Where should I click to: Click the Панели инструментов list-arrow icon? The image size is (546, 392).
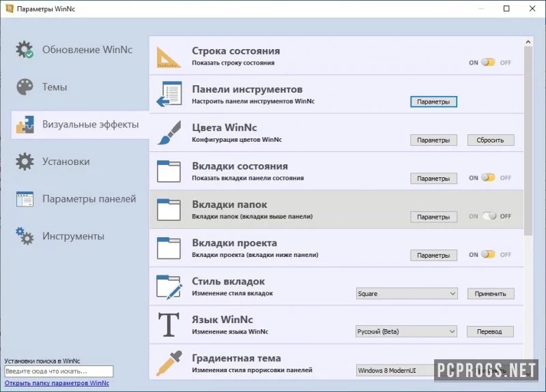point(169,94)
